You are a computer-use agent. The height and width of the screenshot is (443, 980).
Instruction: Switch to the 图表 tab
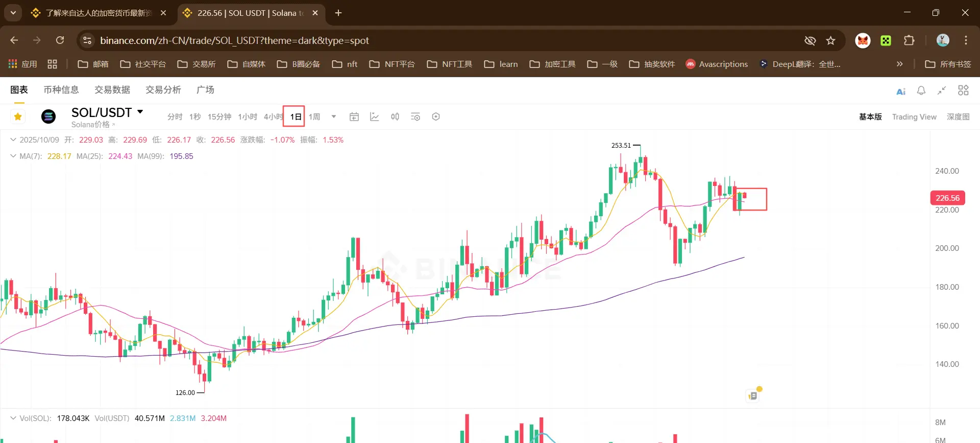pyautogui.click(x=19, y=90)
